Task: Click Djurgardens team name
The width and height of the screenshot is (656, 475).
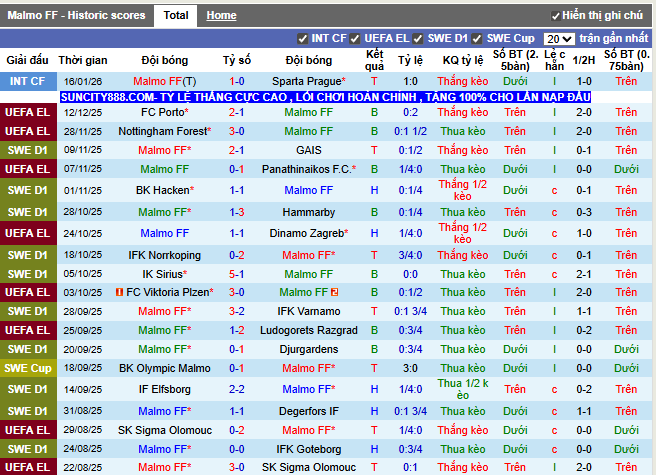Action: 309,349
